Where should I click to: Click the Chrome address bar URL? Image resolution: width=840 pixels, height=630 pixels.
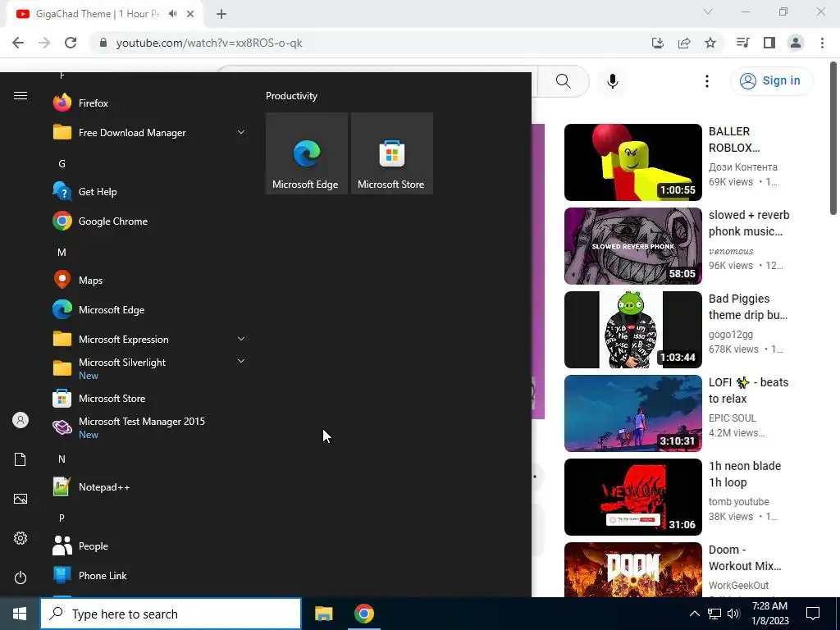coord(209,43)
